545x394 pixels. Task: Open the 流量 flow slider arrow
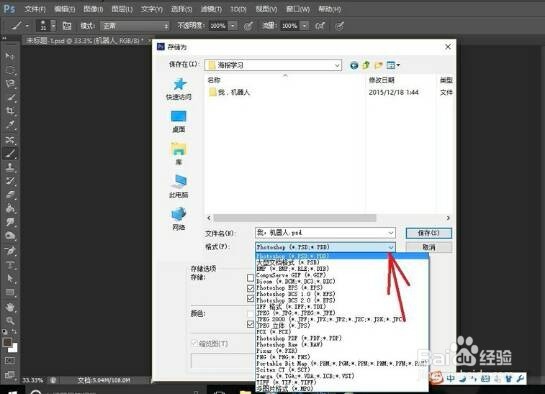click(304, 26)
